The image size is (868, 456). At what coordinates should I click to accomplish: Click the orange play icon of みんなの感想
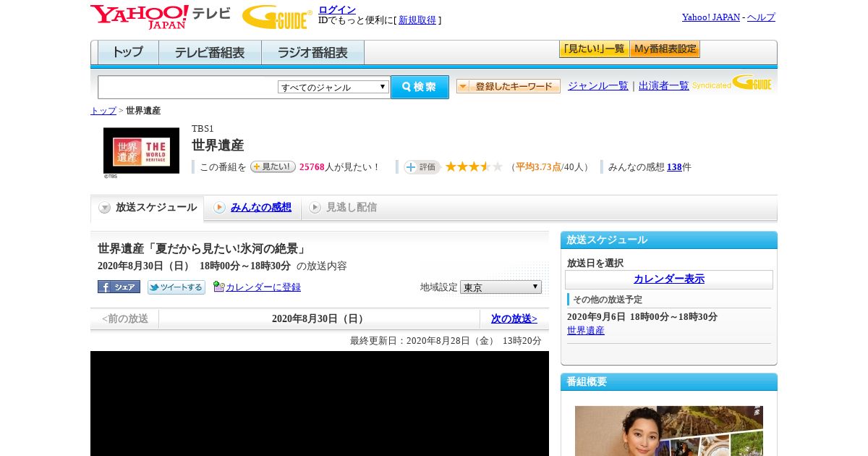tap(219, 208)
